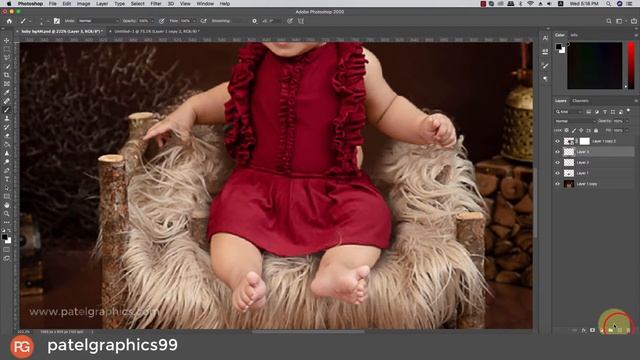
Task: Open the File menu
Action: coord(53,4)
